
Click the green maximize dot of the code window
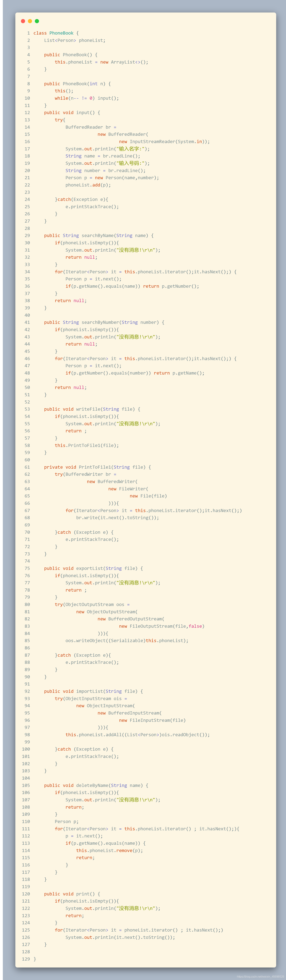[37, 21]
